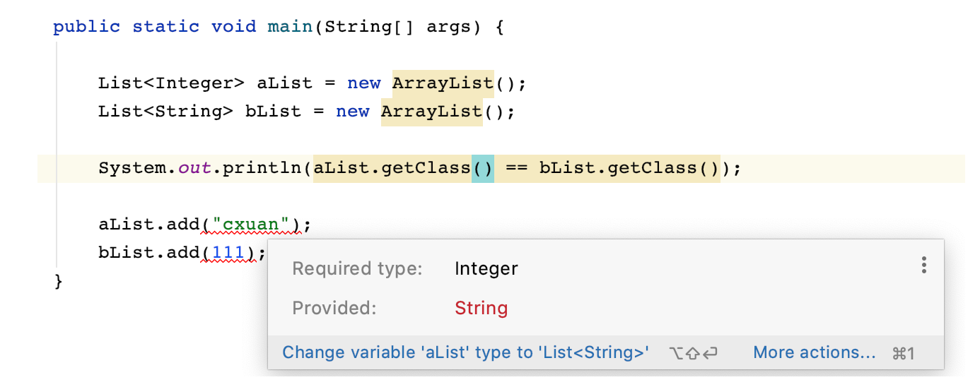Click the 'public' keyword
980x387 pixels.
(x=86, y=27)
